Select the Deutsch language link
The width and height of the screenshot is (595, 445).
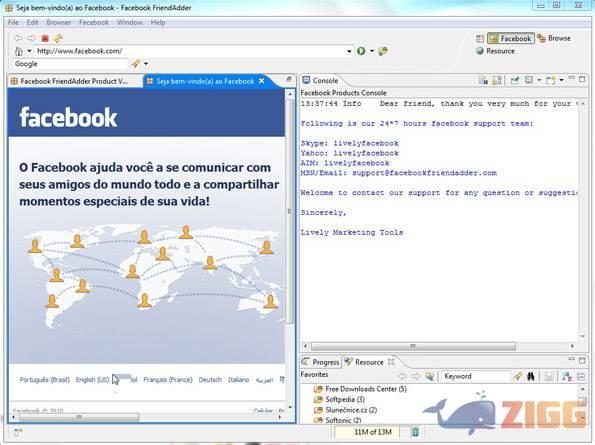click(x=210, y=380)
